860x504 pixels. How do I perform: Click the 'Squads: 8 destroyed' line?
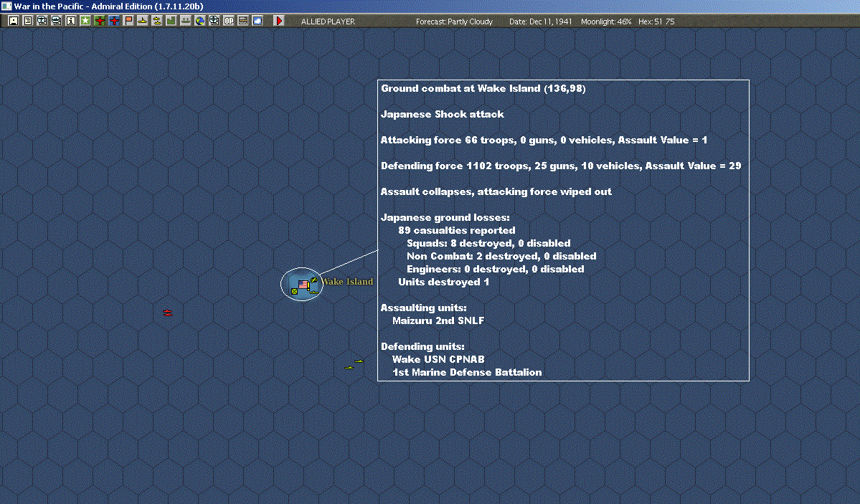pos(488,243)
